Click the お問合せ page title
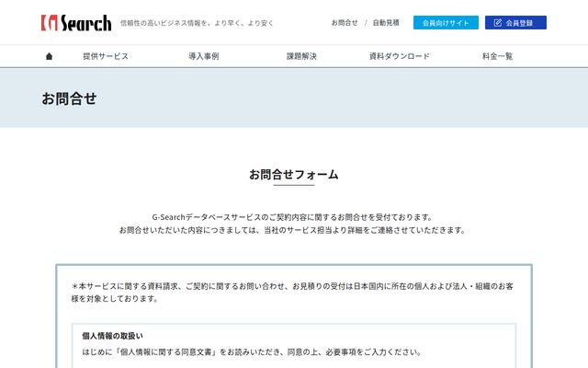Viewport: 588px width, 368px height. (69, 98)
